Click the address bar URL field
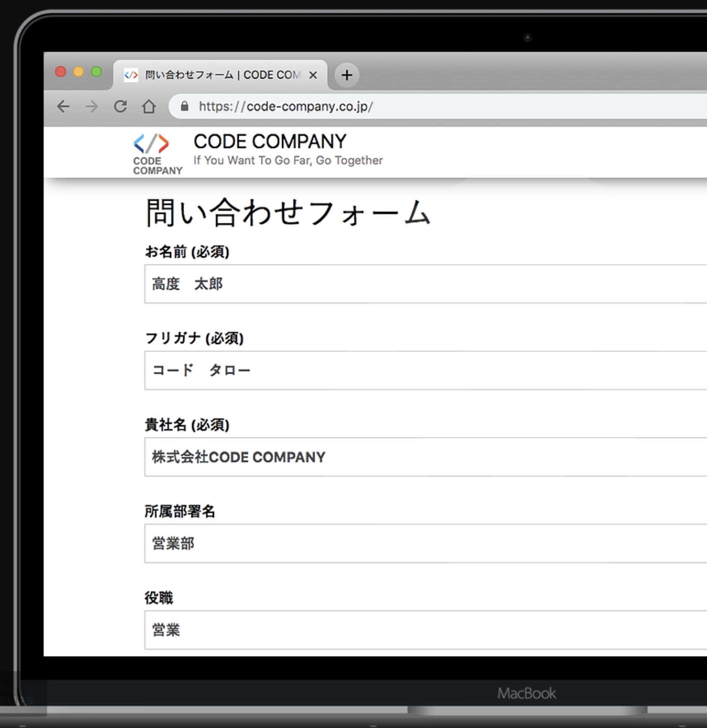Viewport: 707px width, 728px height. pos(438,107)
